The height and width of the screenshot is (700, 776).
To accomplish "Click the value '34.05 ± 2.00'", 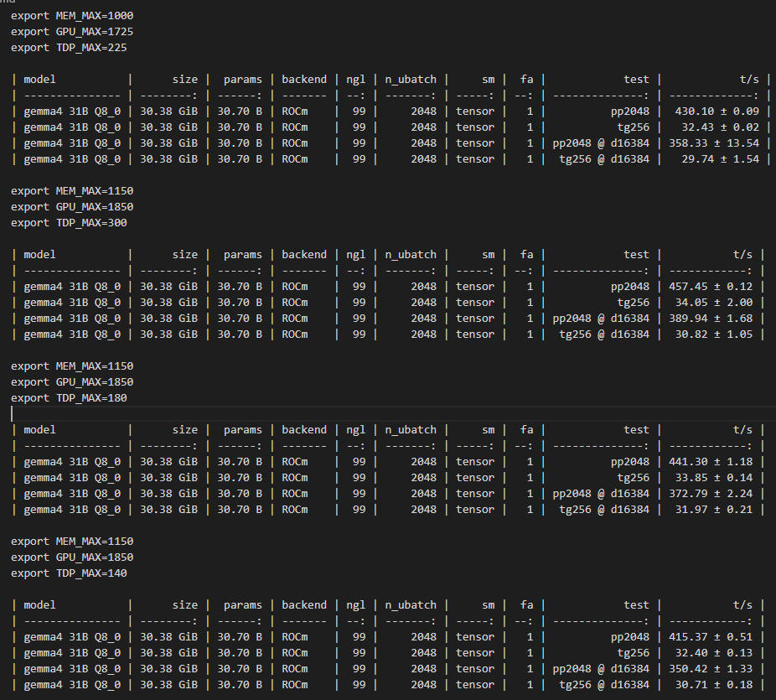I will 714,303.
